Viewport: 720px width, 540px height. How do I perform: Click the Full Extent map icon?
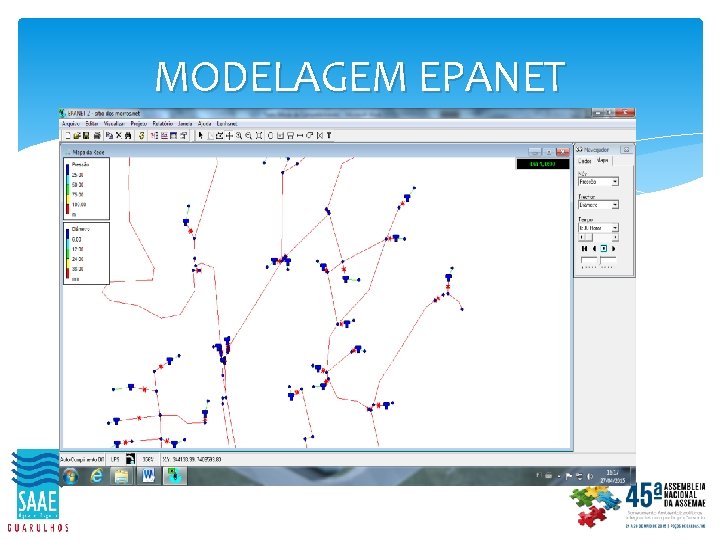coord(259,135)
